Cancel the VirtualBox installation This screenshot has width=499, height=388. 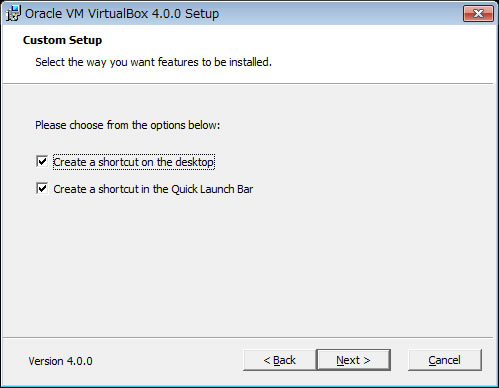coord(445,360)
